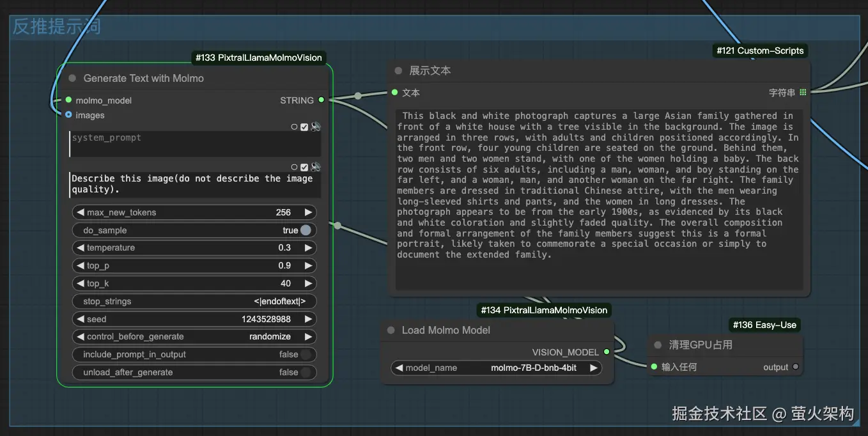This screenshot has width=868, height=436.
Task: Click the VISION_MODEL output port
Action: point(607,352)
